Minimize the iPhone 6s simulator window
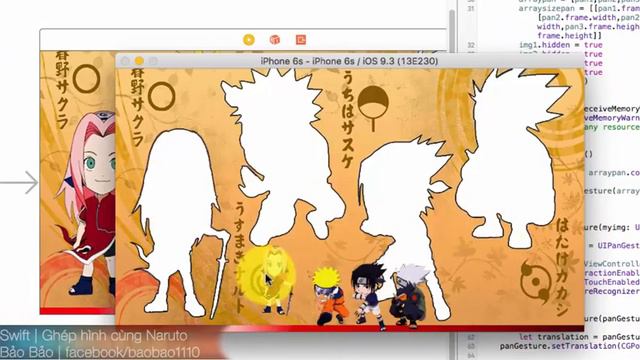The height and width of the screenshot is (360, 640). click(139, 61)
